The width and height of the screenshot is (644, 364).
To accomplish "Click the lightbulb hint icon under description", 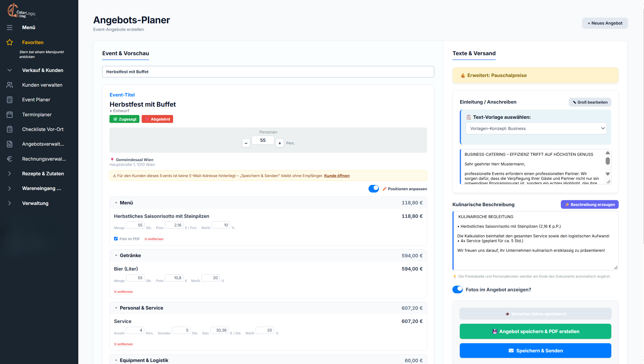I will [455, 276].
